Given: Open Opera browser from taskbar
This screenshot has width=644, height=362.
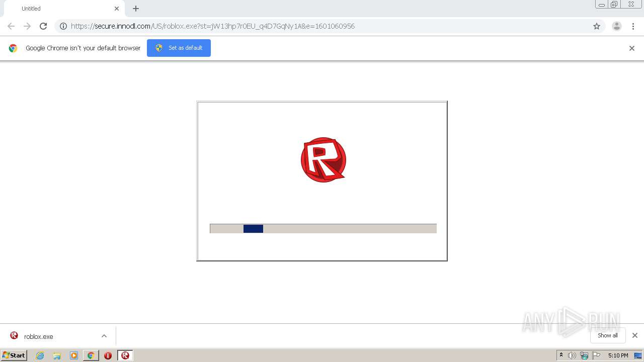Looking at the screenshot, I should click(108, 355).
